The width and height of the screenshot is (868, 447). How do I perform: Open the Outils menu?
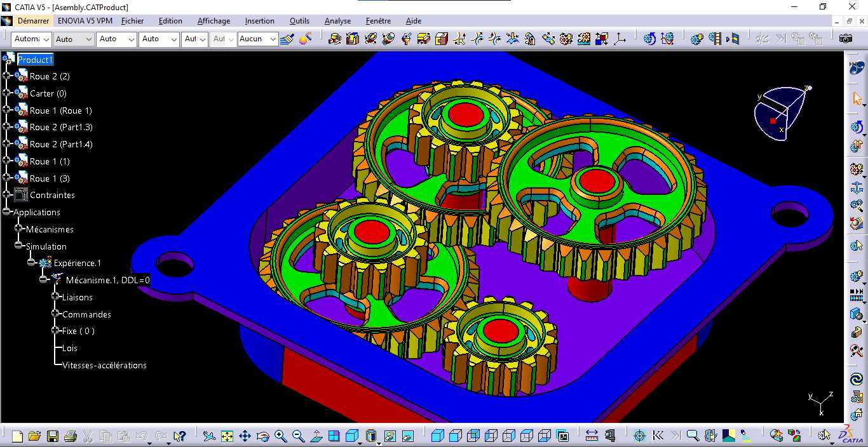pyautogui.click(x=299, y=21)
